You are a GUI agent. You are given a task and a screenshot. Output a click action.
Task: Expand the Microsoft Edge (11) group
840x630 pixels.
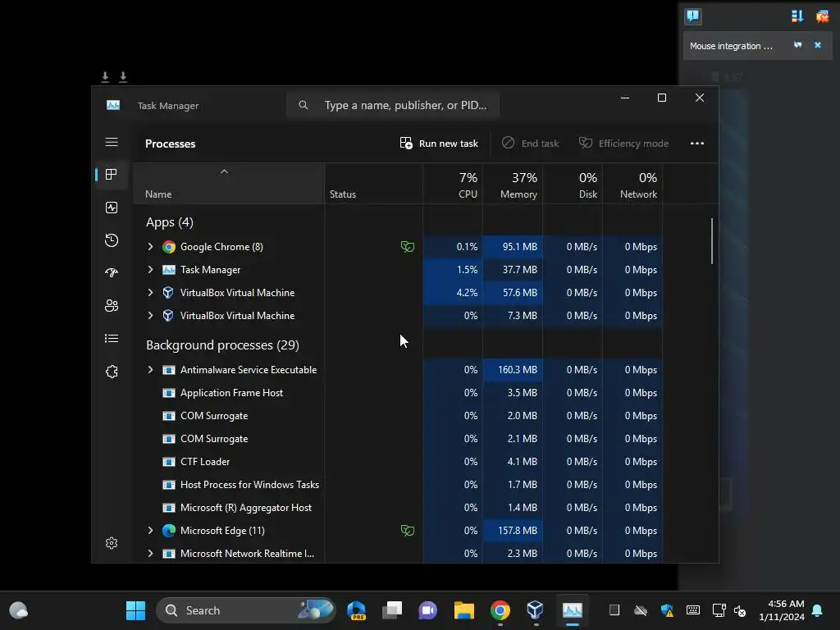(151, 531)
